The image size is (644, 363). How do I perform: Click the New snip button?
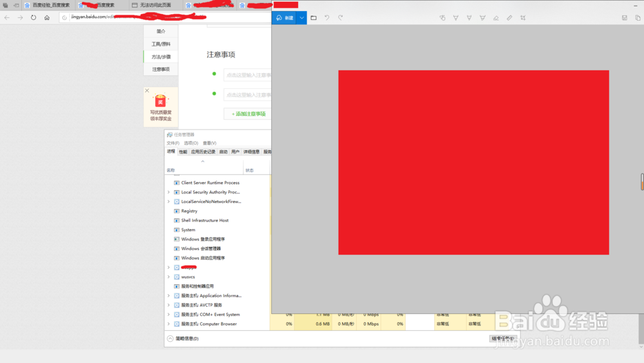click(284, 17)
